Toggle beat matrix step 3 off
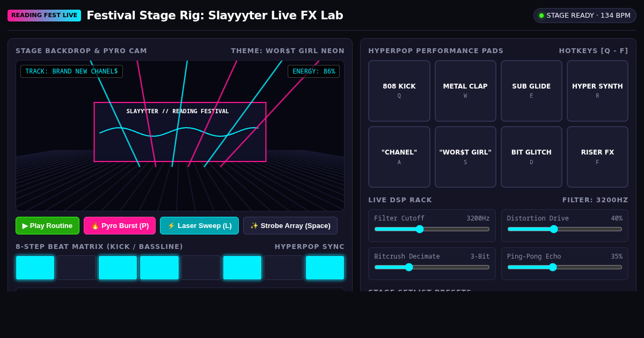Screen dimensions: 644x338 [118, 268]
